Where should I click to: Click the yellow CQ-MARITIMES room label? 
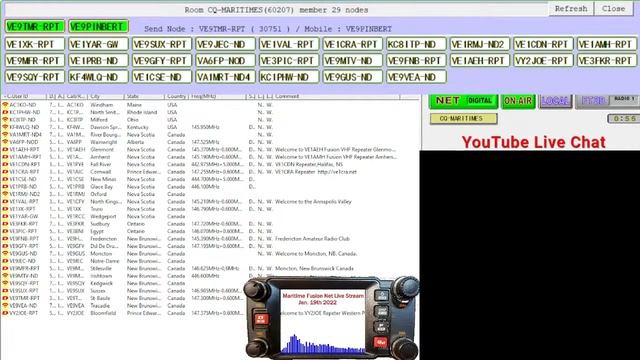(x=463, y=118)
